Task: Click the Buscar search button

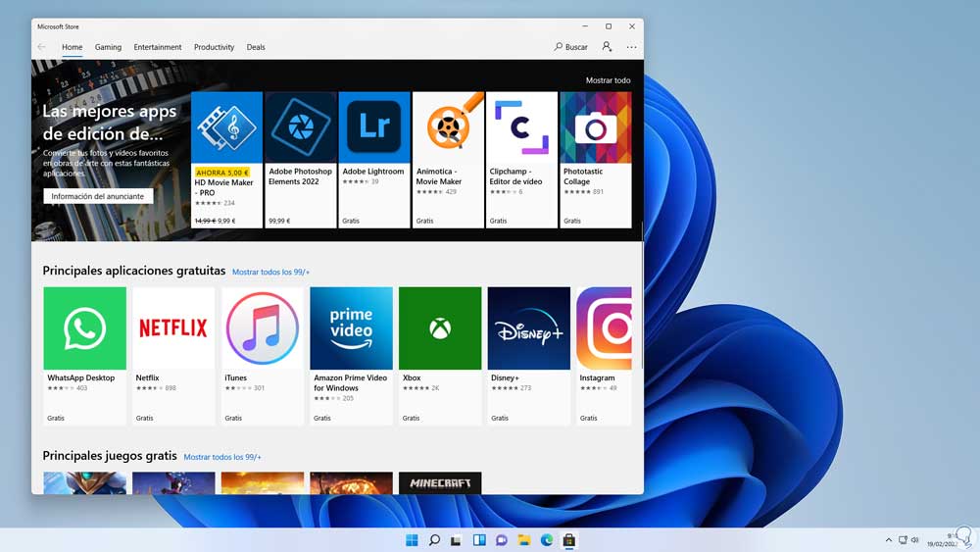Action: 570,47
